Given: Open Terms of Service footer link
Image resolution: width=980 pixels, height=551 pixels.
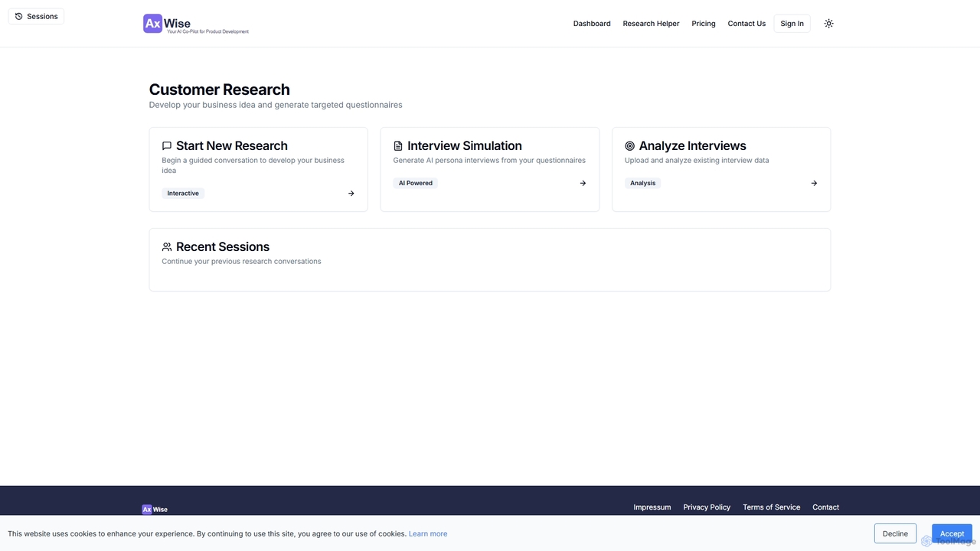Looking at the screenshot, I should [x=772, y=507].
